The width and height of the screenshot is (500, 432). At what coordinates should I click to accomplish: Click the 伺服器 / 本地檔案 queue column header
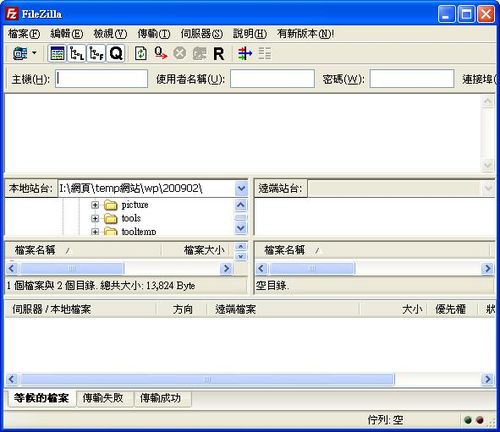pos(80,309)
